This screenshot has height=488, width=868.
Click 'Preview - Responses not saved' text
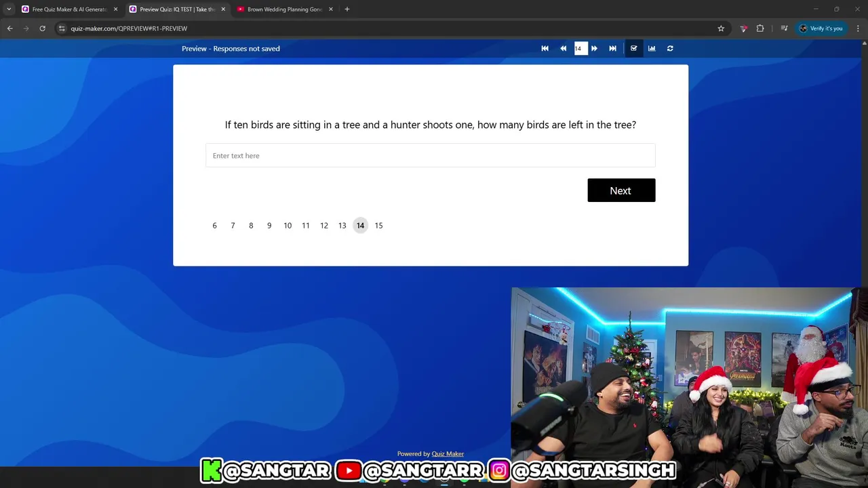(231, 48)
